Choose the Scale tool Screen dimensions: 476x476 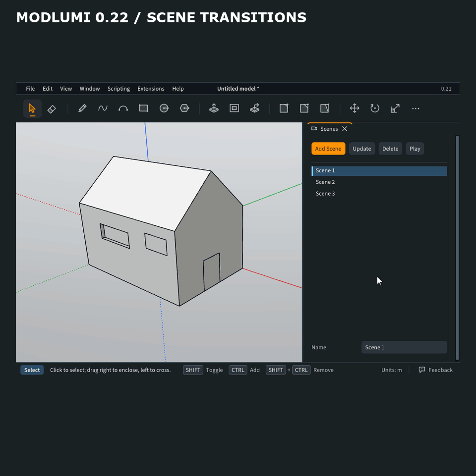coord(395,108)
